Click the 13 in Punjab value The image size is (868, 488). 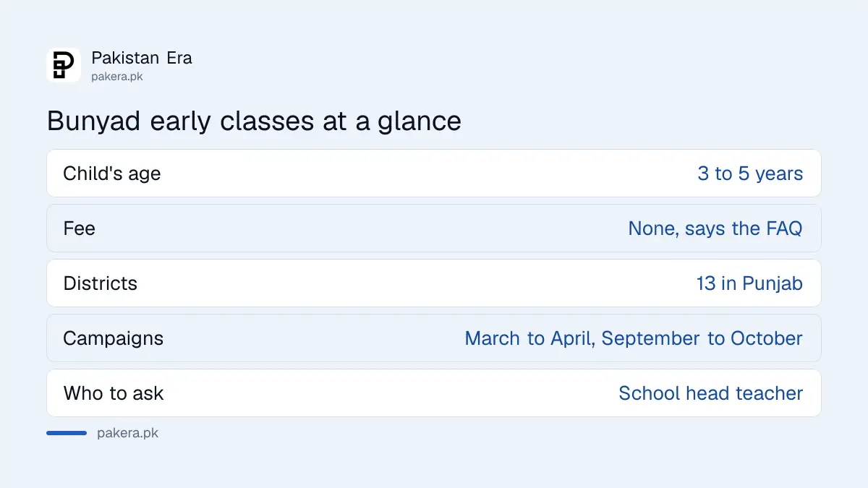[749, 284]
